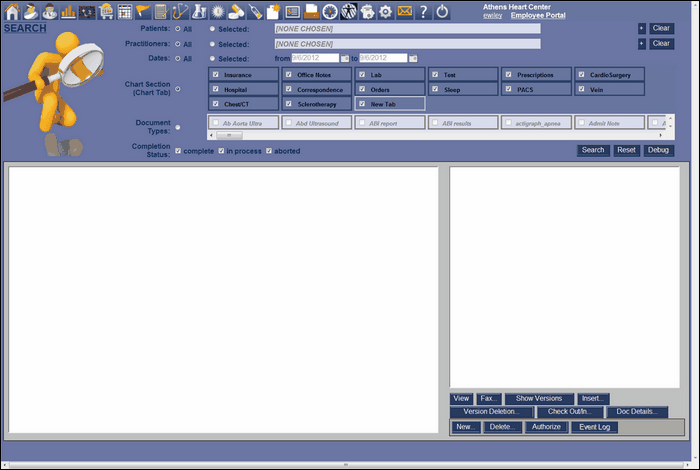Clear the Patients selection
700x470 pixels.
[661, 29]
